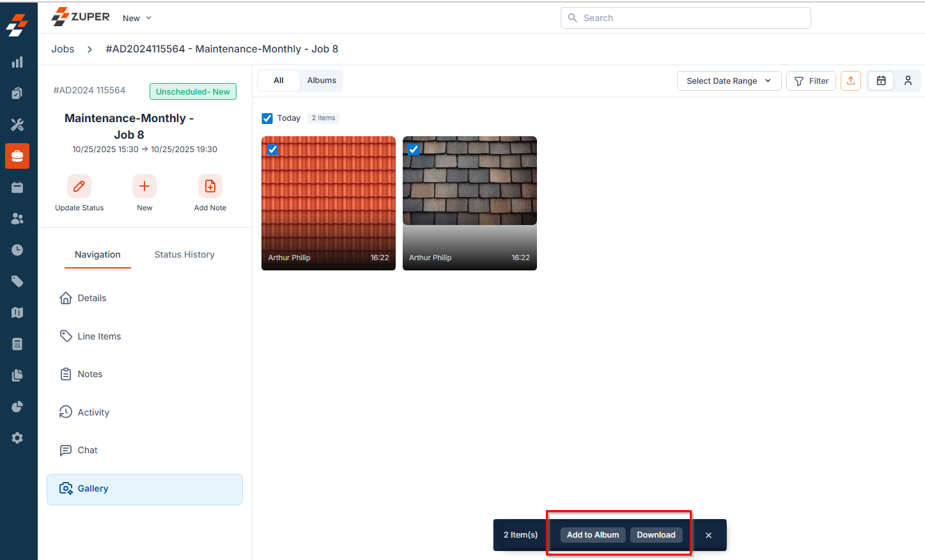Open the pie chart reports sidebar icon
925x560 pixels.
point(17,407)
